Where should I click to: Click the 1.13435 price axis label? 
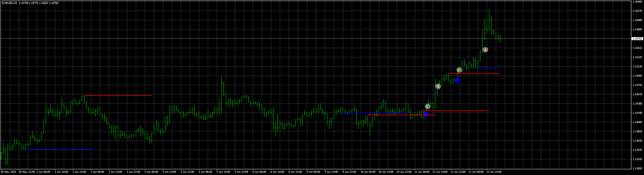637,150
